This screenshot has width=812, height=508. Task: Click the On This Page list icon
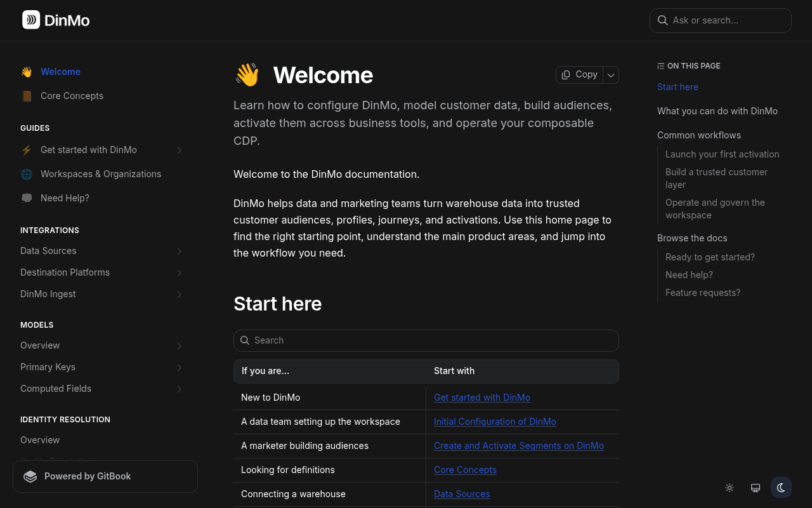tap(661, 66)
